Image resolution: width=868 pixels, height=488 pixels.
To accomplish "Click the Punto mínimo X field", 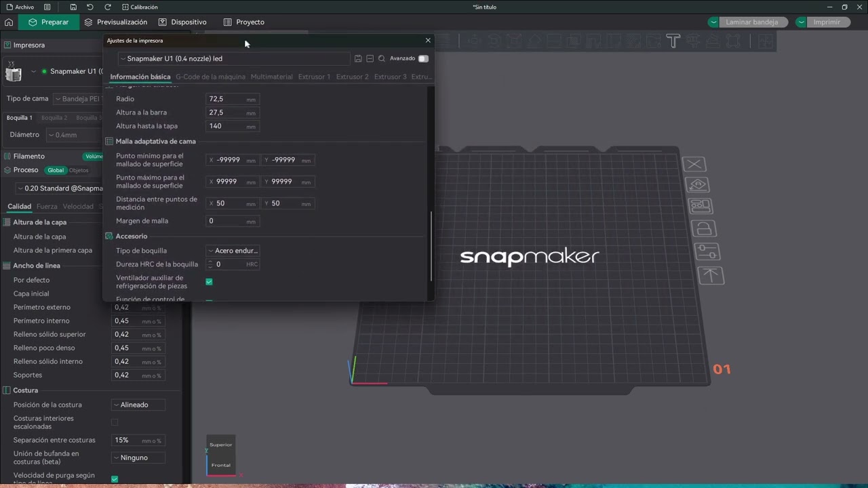I will (233, 160).
